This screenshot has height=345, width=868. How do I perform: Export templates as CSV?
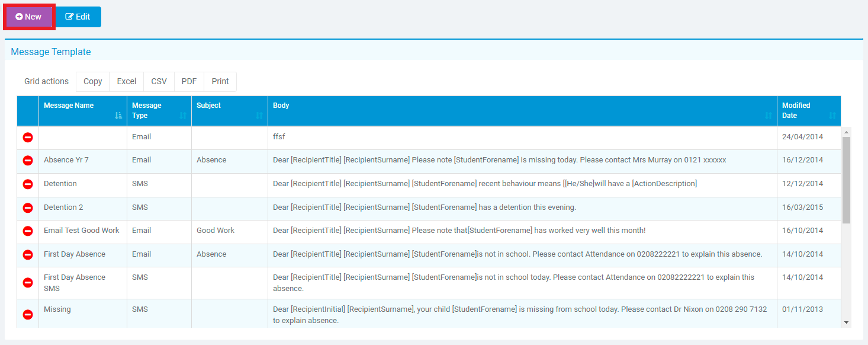tap(158, 81)
